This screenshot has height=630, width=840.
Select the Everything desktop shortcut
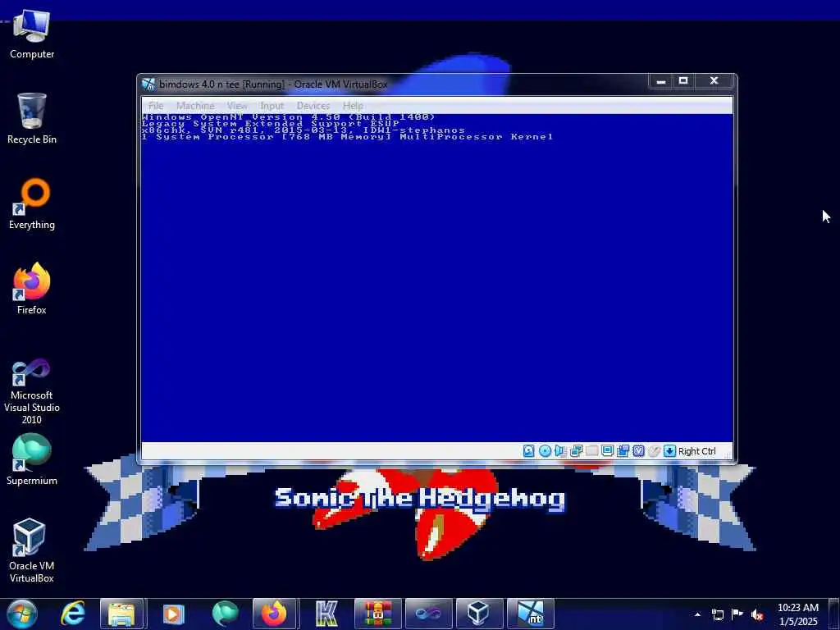[32, 204]
